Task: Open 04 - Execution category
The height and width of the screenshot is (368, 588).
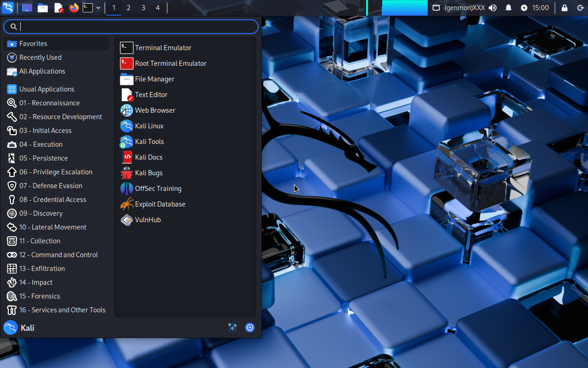Action: (x=56, y=144)
